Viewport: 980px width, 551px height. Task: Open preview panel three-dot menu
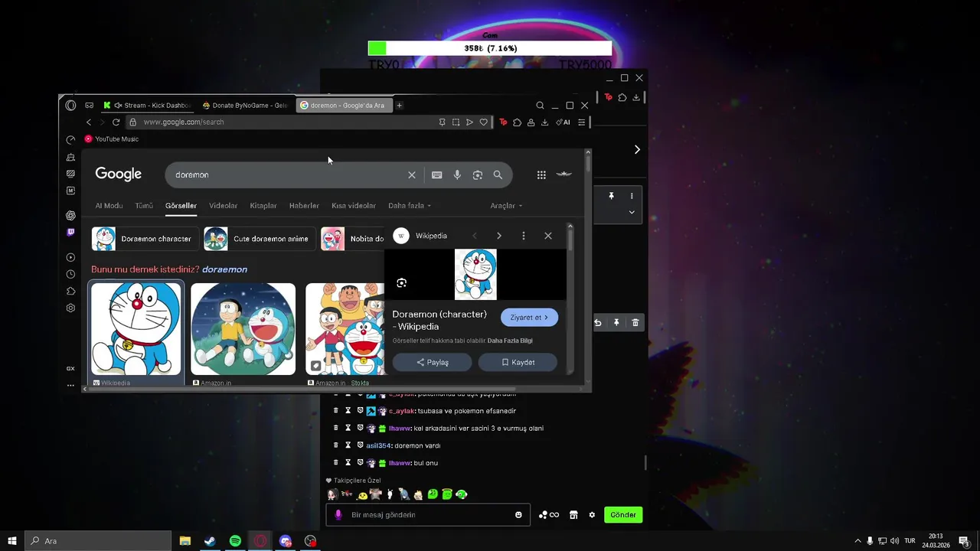524,236
